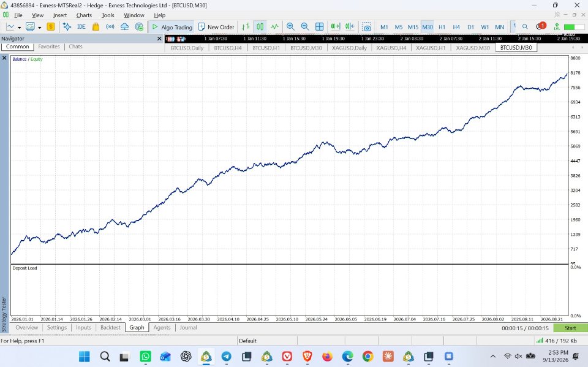Viewport: 588px width, 367px height.
Task: Select the MN timeframe
Action: [499, 27]
